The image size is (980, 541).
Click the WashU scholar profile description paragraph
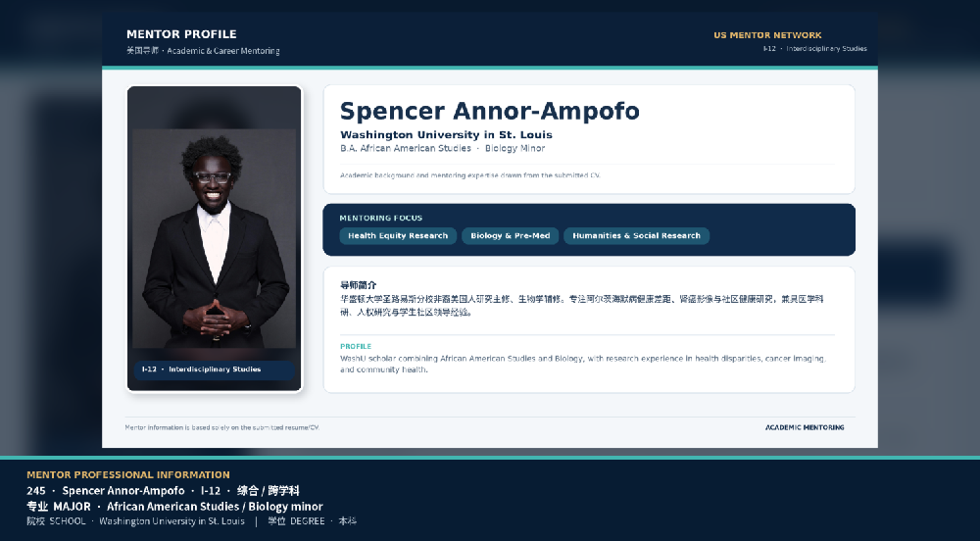tap(583, 365)
